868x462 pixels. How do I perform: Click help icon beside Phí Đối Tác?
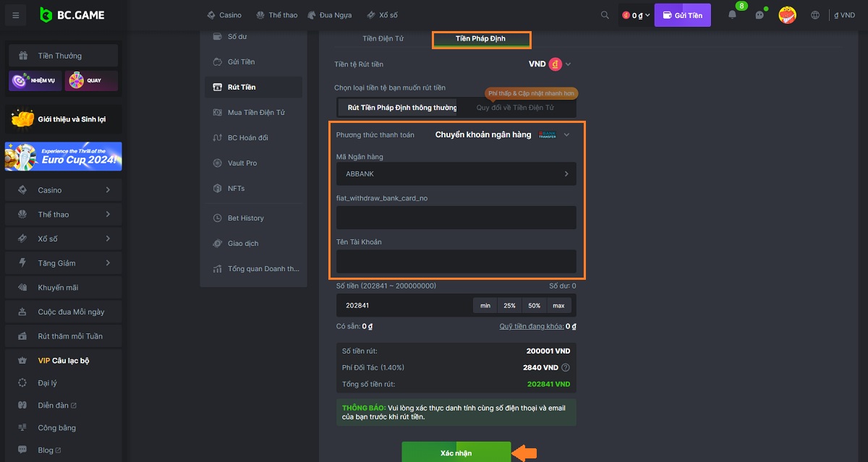(566, 367)
